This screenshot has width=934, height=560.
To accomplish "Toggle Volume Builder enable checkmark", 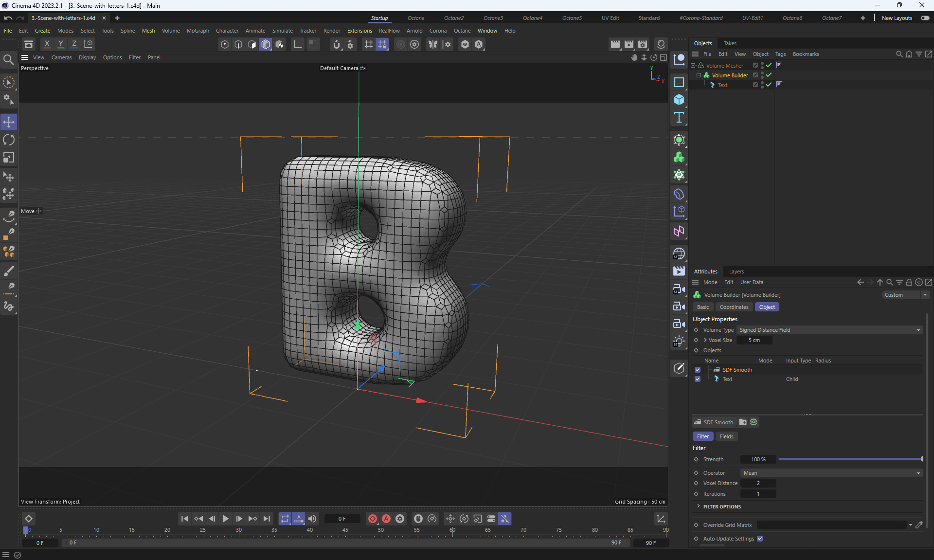I will 769,75.
